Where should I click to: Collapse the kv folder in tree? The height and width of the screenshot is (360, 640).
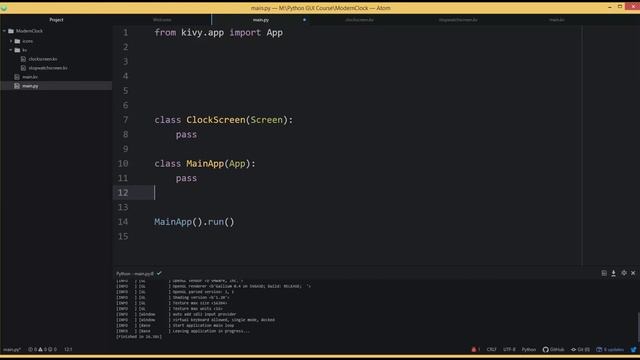[11, 50]
